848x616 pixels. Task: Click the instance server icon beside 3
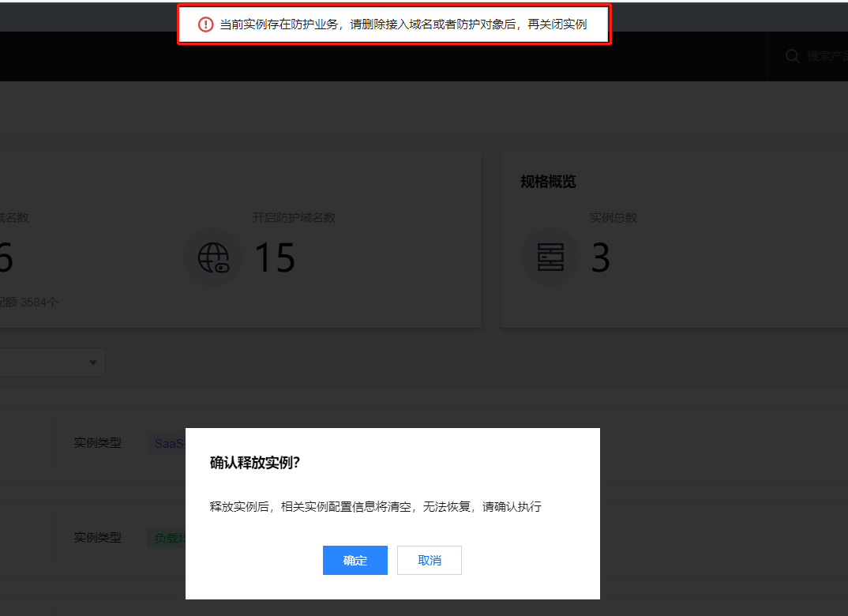(x=550, y=257)
